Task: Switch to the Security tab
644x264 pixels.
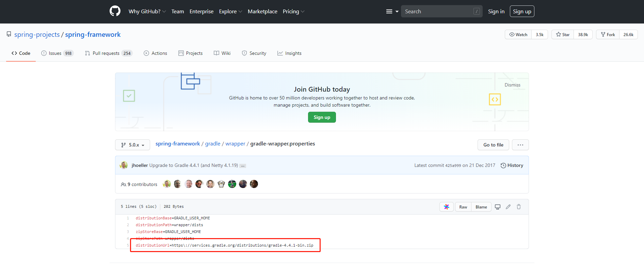Action: tap(254, 53)
